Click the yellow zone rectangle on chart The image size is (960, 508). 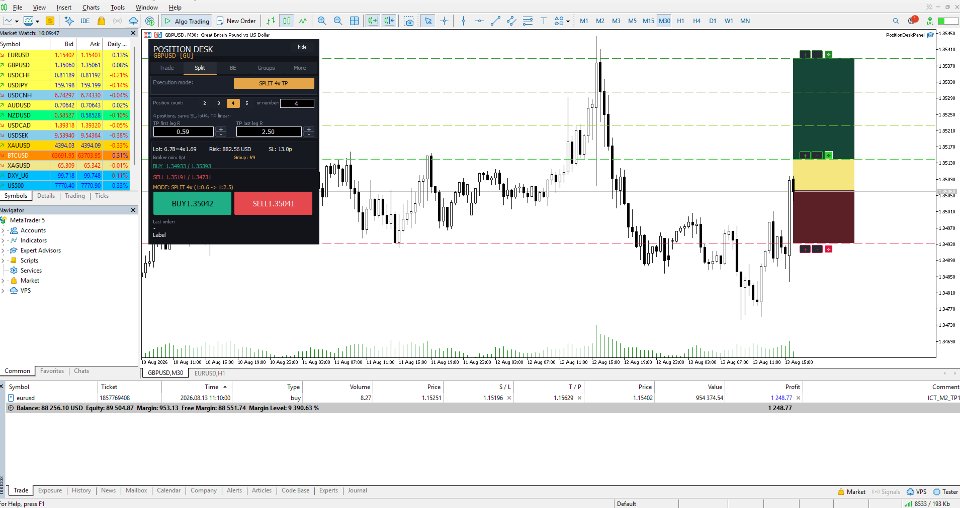coord(823,175)
